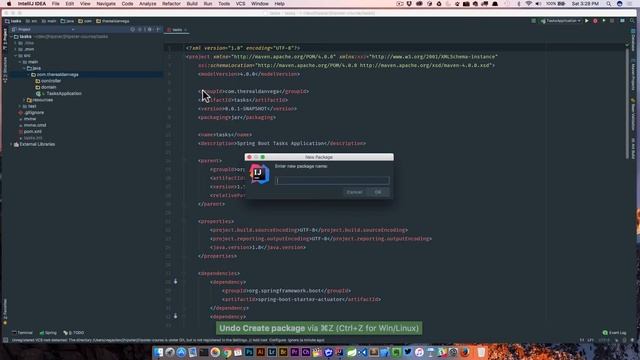Open the Refactor menu
640x360 pixels.
[x=171, y=4]
